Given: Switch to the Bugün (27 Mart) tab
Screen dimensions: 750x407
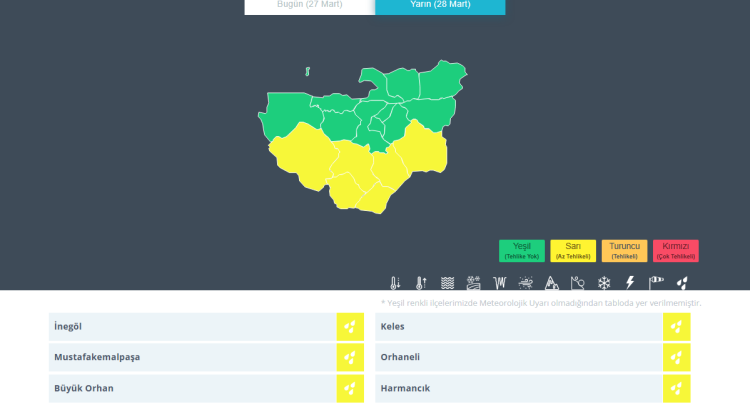Looking at the screenshot, I should (309, 5).
